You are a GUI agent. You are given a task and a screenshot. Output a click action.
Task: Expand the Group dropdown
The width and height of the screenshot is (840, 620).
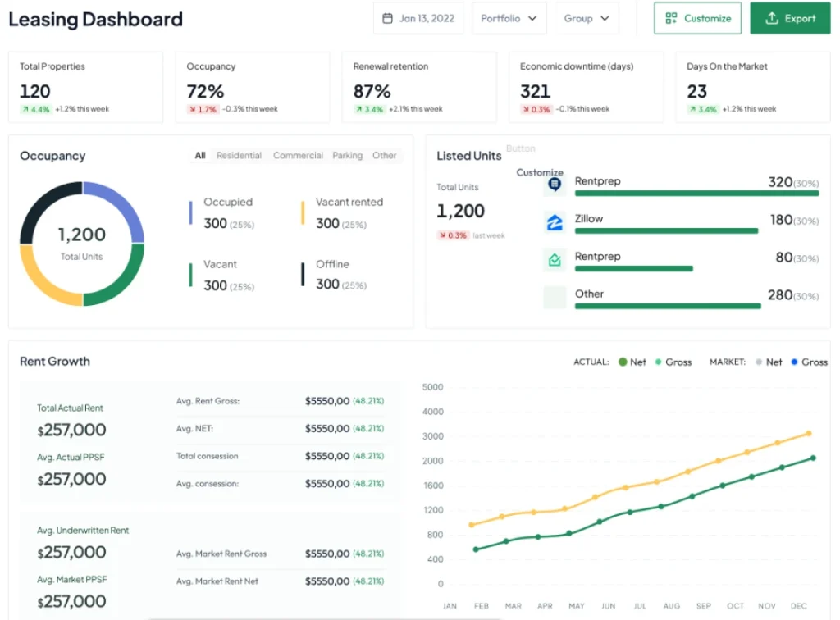click(x=587, y=18)
